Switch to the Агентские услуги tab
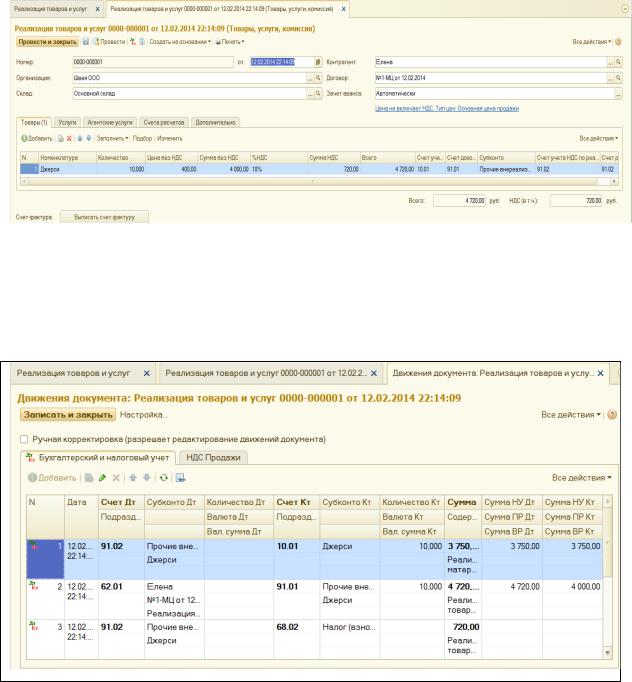The height and width of the screenshot is (682, 632). (110, 123)
